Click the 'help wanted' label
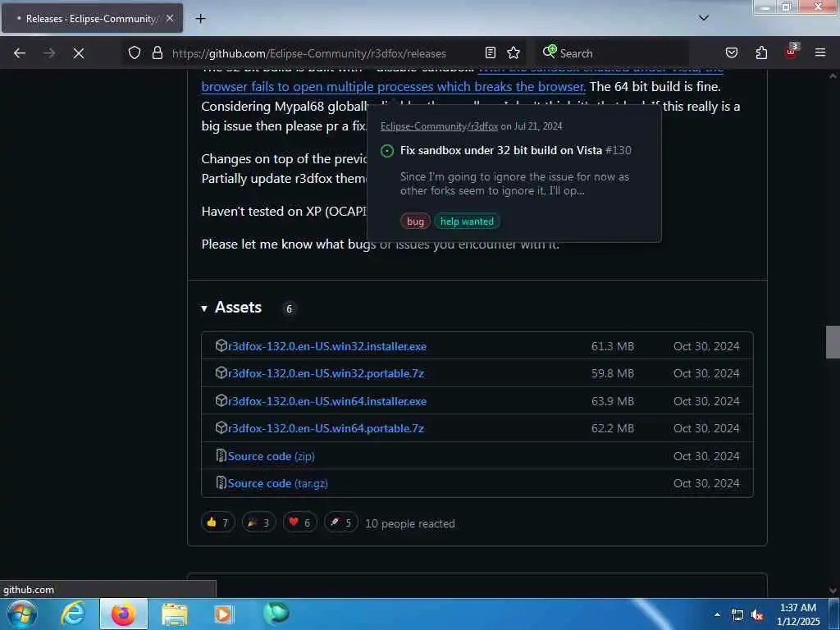The image size is (840, 630). tap(467, 221)
